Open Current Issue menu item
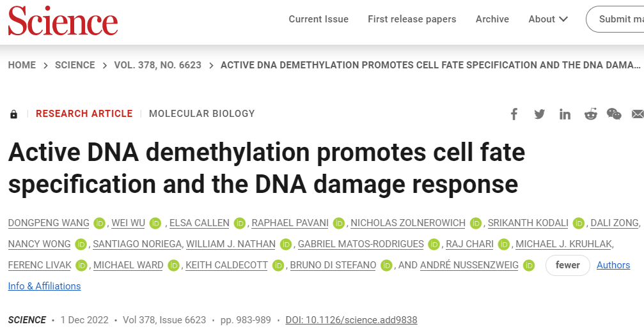This screenshot has width=644, height=329. pyautogui.click(x=318, y=19)
